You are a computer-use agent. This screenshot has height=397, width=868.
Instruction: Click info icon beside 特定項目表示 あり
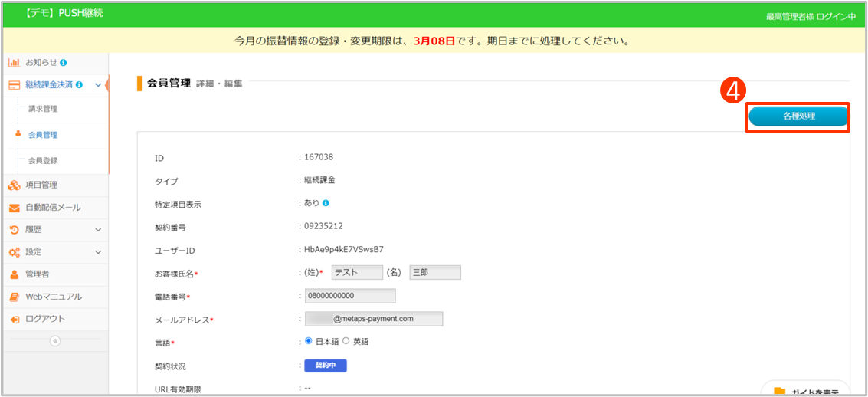pos(326,203)
